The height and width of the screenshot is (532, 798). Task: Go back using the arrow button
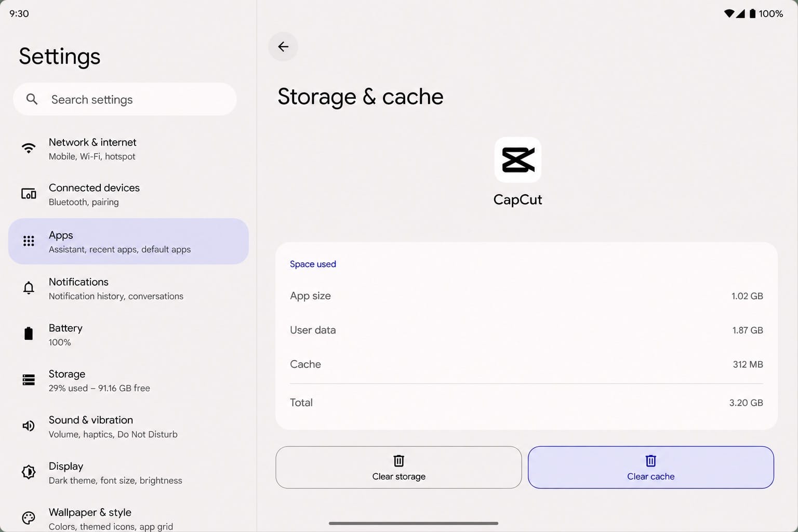283,47
